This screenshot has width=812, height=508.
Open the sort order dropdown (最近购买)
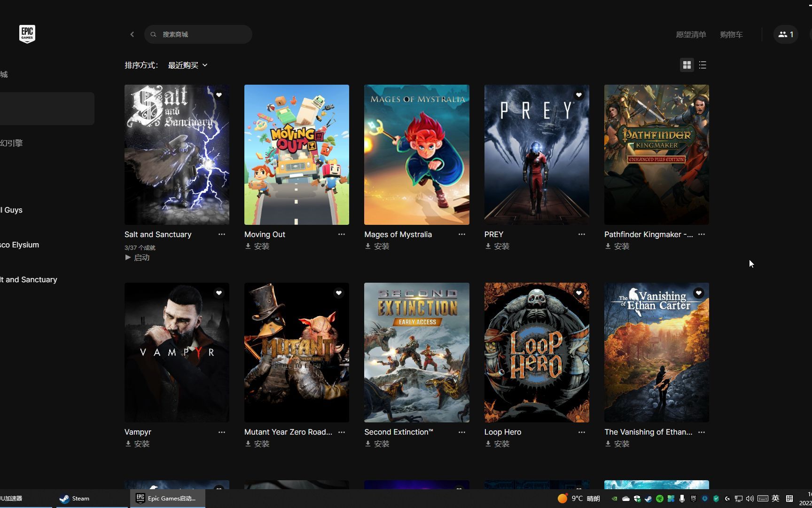point(187,65)
